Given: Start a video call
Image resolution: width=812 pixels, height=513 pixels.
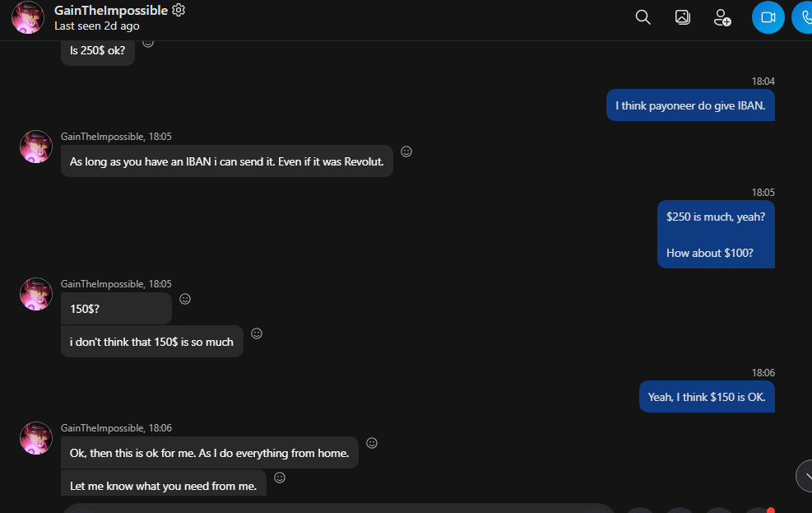Looking at the screenshot, I should click(768, 17).
